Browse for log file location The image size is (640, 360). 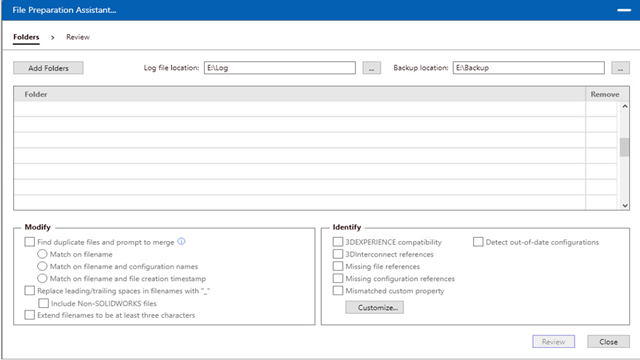[x=371, y=68]
